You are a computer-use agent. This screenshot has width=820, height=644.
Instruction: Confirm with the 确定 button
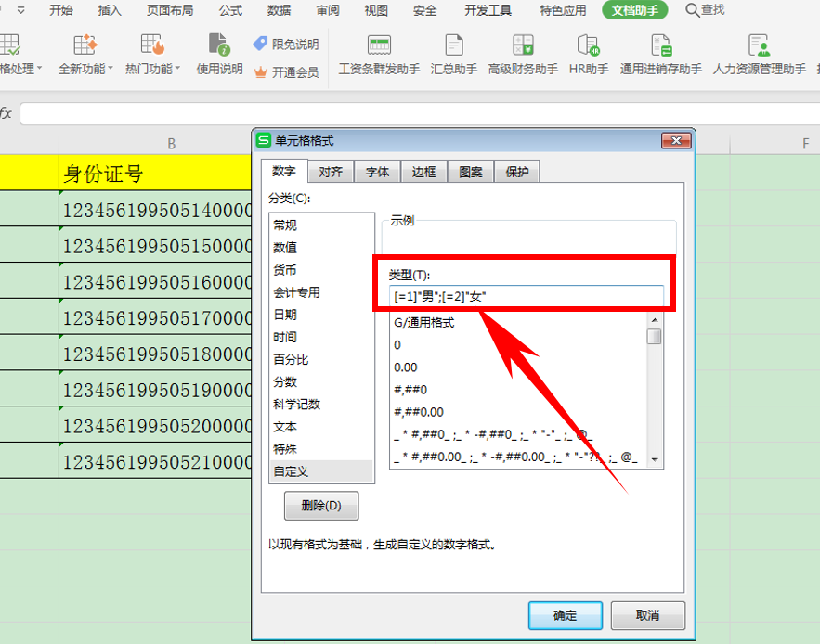[x=566, y=615]
